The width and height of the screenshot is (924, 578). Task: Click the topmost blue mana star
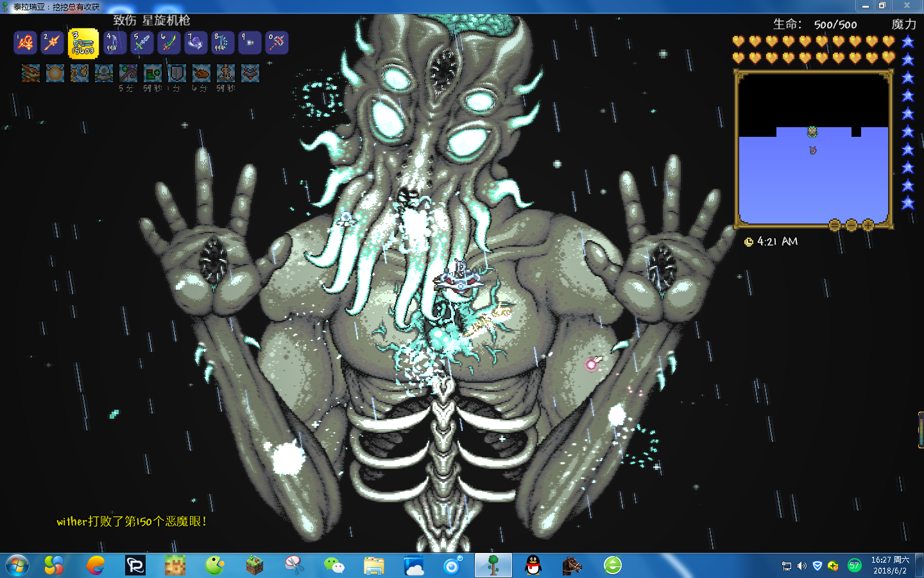coord(907,42)
